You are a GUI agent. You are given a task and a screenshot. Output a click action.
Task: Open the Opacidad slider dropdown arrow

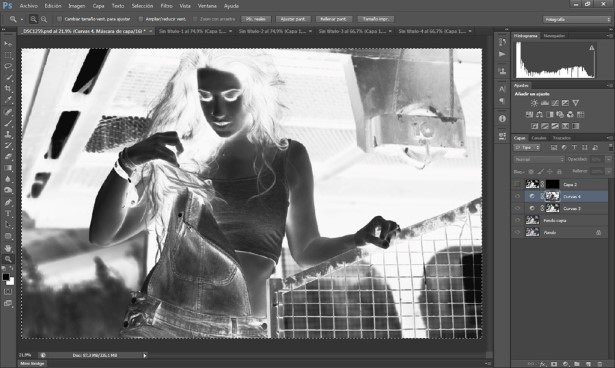[608, 159]
